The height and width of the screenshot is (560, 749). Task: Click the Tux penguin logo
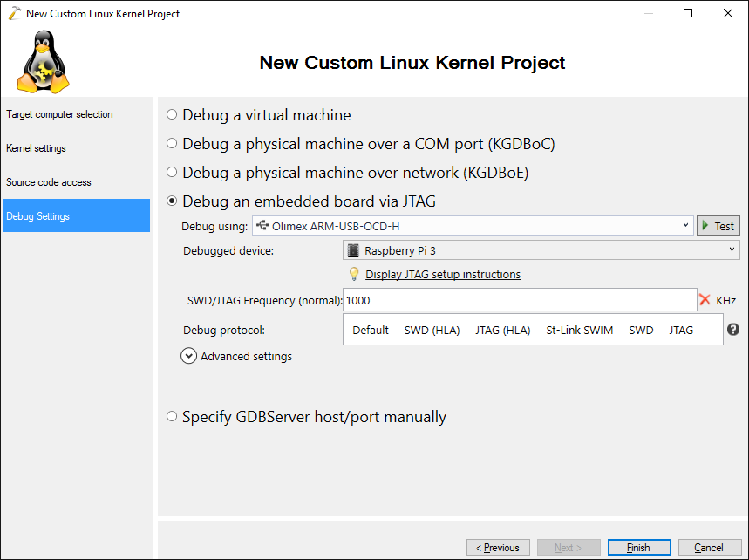click(x=43, y=62)
